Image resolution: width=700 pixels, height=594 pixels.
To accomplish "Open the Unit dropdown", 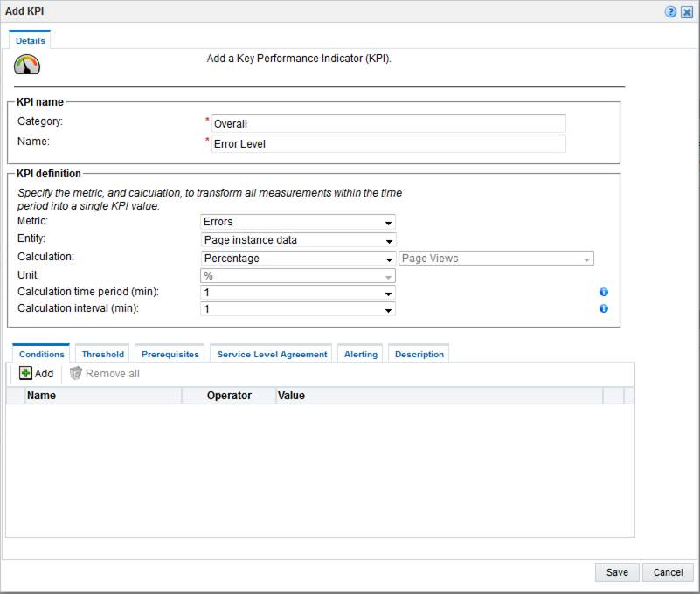I will 298,276.
